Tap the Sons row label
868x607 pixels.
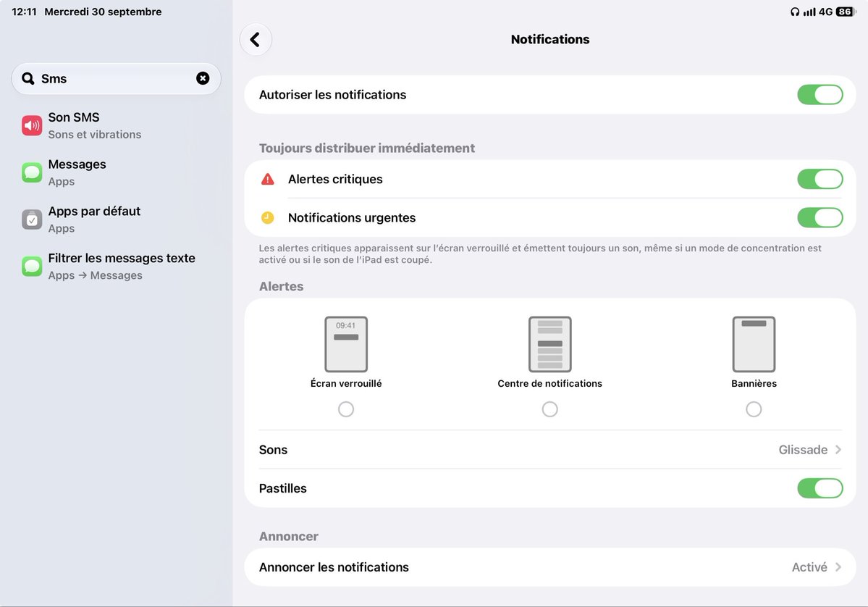coord(273,450)
